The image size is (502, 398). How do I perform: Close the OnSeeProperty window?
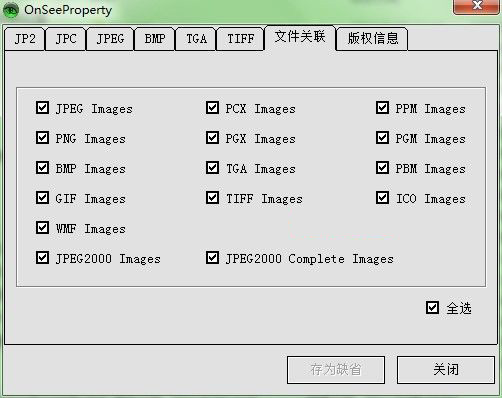click(x=477, y=6)
